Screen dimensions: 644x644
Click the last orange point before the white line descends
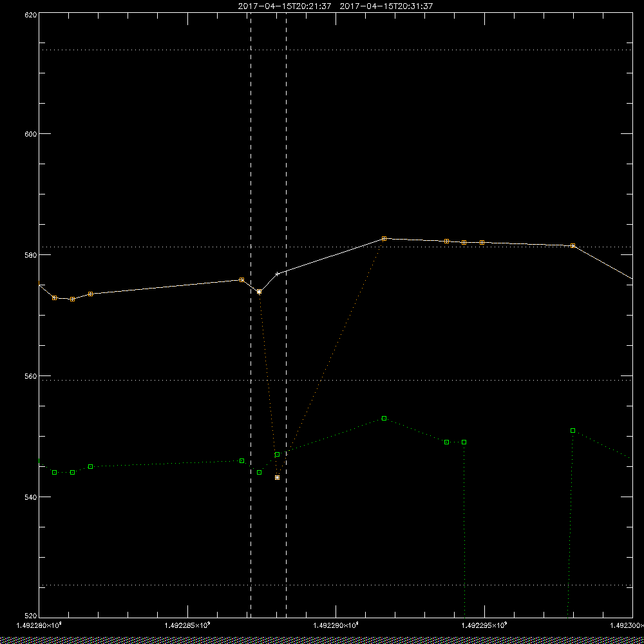click(573, 245)
